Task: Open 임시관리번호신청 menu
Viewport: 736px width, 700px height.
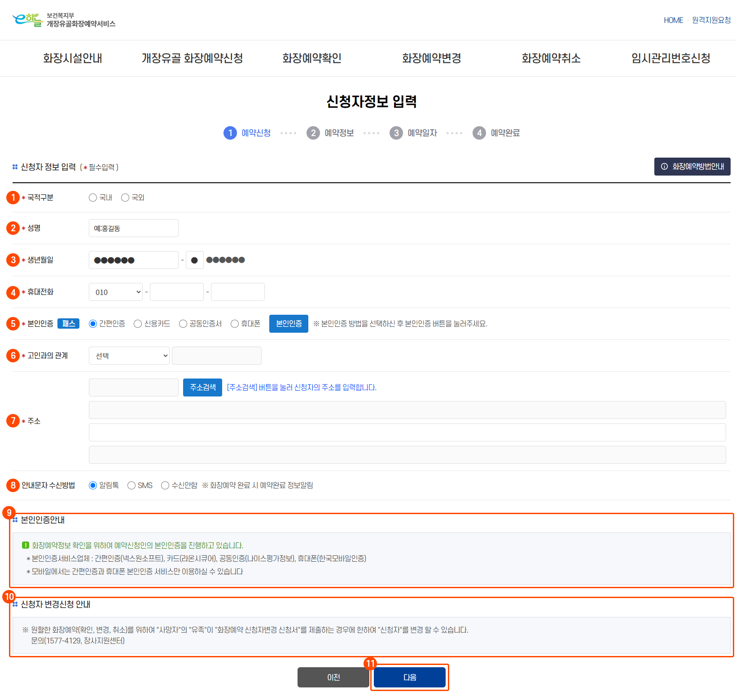Action: [671, 58]
